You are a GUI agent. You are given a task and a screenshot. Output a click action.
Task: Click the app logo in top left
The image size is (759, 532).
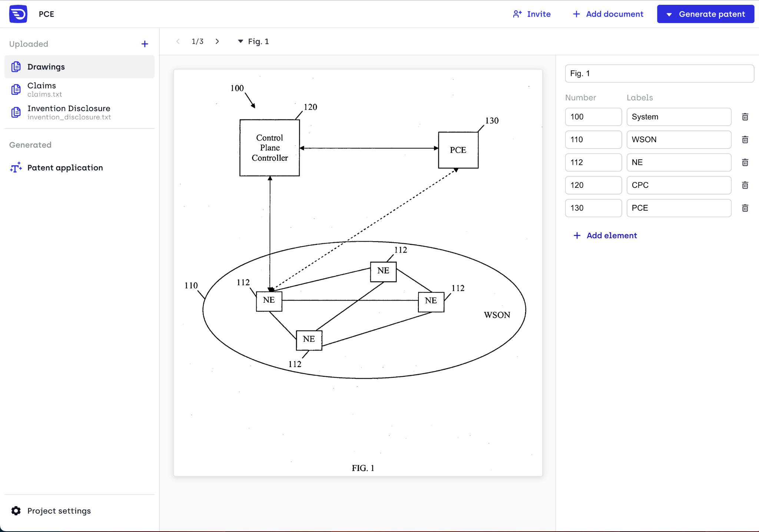coord(19,14)
